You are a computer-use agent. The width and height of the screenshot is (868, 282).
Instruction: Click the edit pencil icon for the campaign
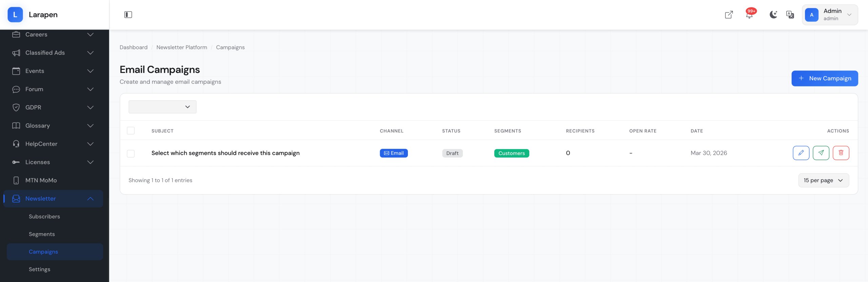coord(801,153)
